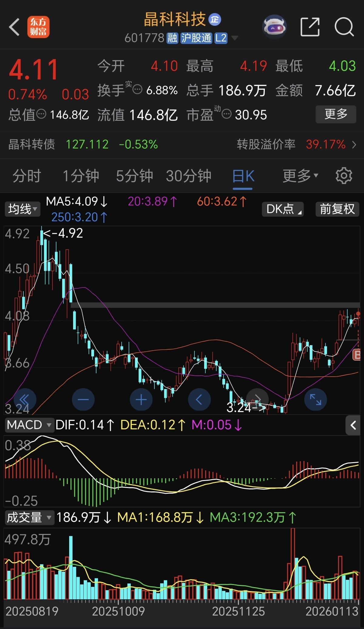The width and height of the screenshot is (364, 629).
Task: Tap the chevron after 转股溢价率
Action: (x=354, y=144)
